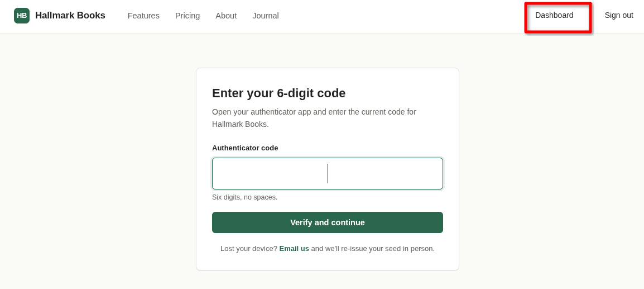Go to the Pricing page
The height and width of the screenshot is (289, 644).
point(188,16)
